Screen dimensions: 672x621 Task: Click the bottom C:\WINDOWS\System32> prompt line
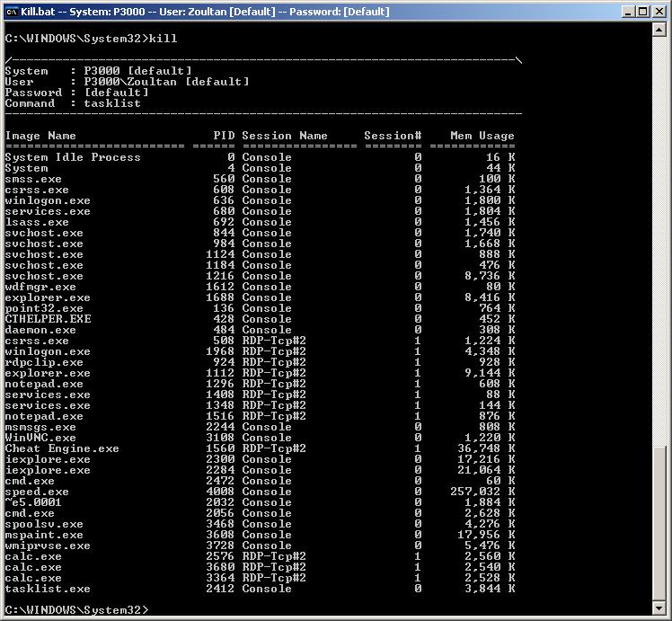(76, 610)
